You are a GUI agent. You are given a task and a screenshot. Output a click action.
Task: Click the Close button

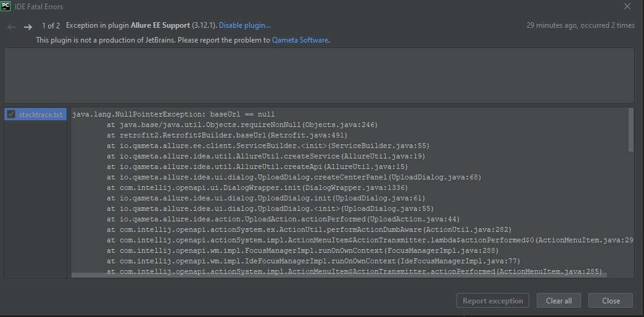pos(611,300)
